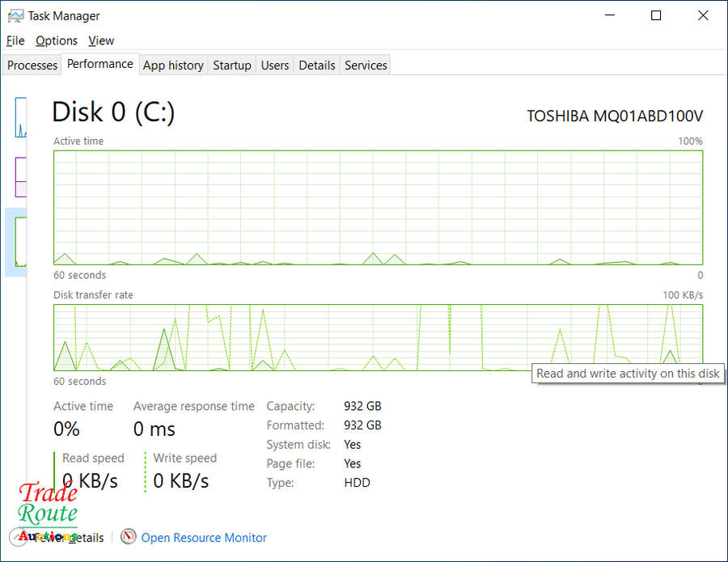Collapse view with Fewer details arrow
The image size is (728, 562).
[x=18, y=537]
